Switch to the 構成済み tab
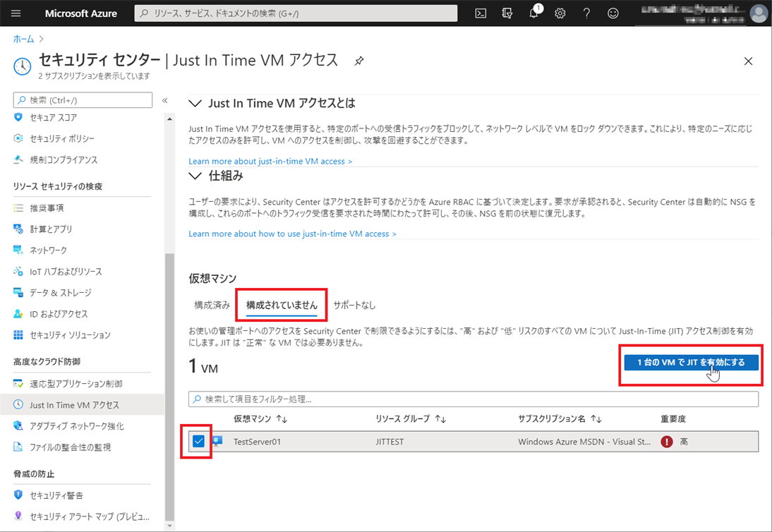The image size is (772, 532). [212, 305]
